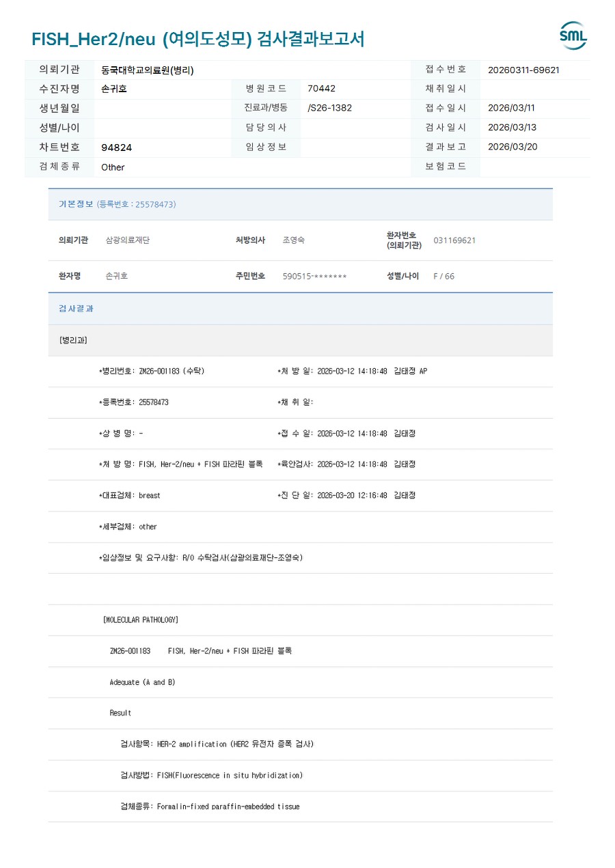615x868 pixels.
Task: Click the 등록번호: 25578473 line in results
Action: click(133, 402)
